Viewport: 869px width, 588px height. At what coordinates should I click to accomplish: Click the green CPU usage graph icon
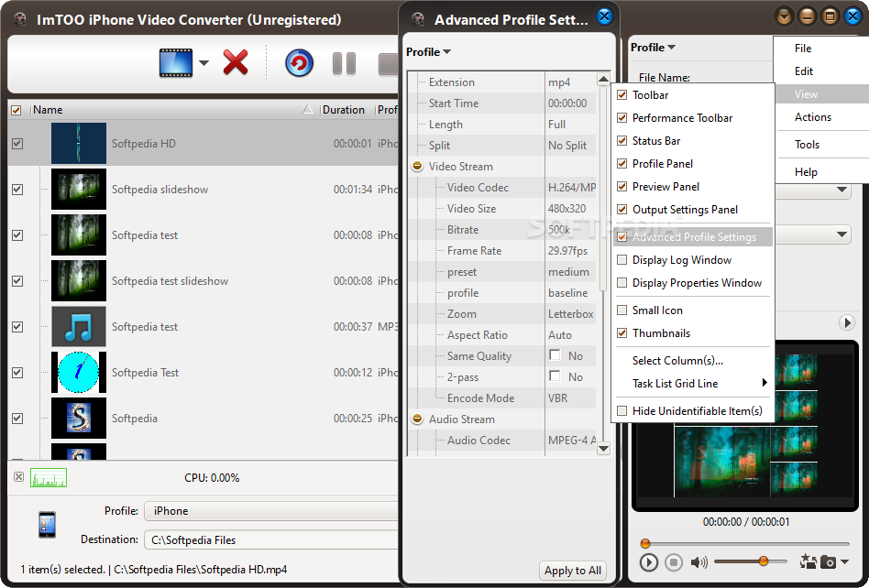49,477
